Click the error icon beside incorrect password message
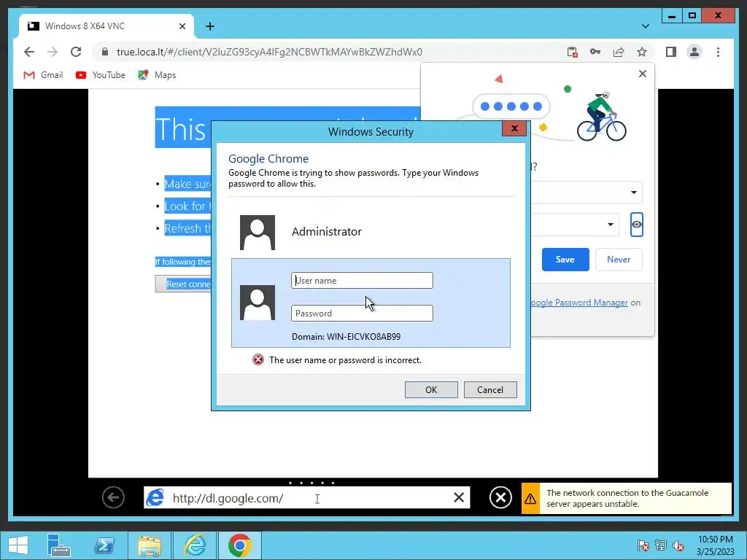The image size is (747, 560). pyautogui.click(x=258, y=359)
